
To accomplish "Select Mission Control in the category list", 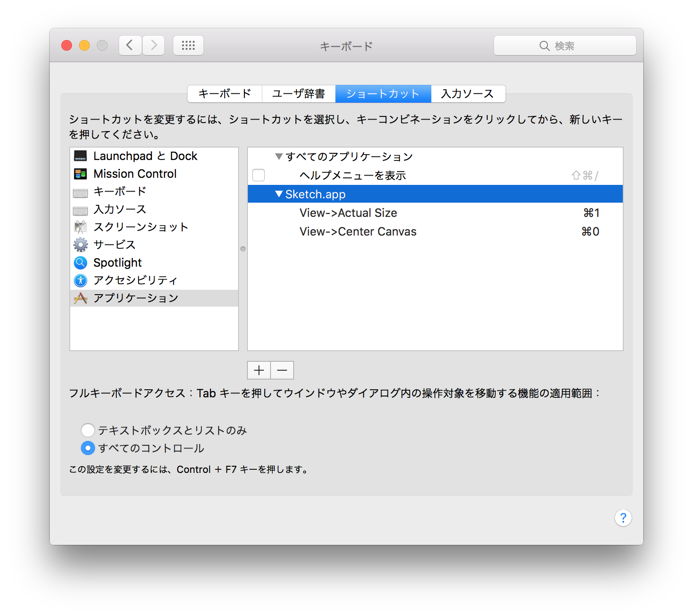I will pyautogui.click(x=154, y=174).
